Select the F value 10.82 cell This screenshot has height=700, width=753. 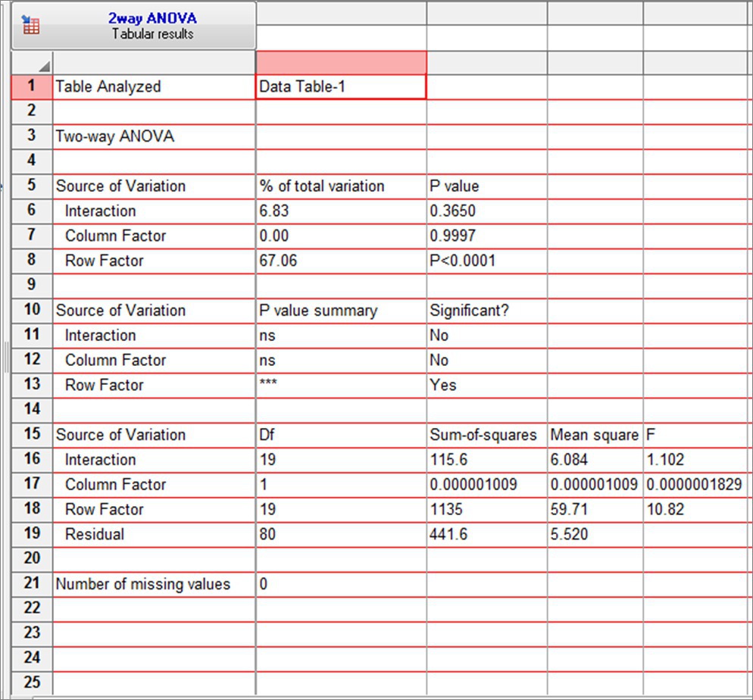pos(697,509)
